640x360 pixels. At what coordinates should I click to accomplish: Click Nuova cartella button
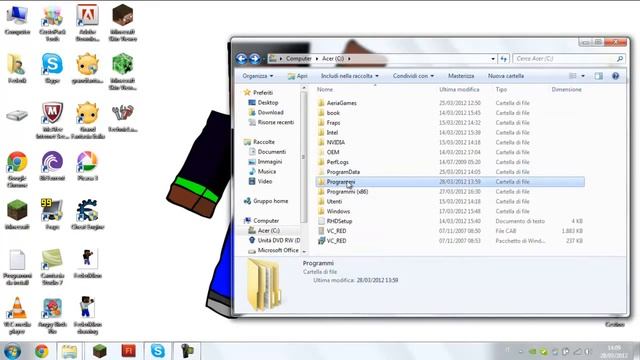point(506,76)
